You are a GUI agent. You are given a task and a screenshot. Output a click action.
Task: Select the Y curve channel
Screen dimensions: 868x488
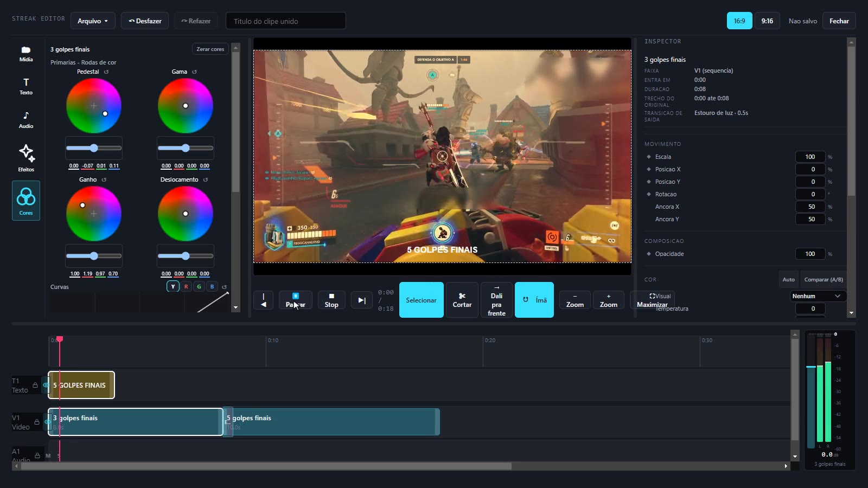[x=173, y=287]
